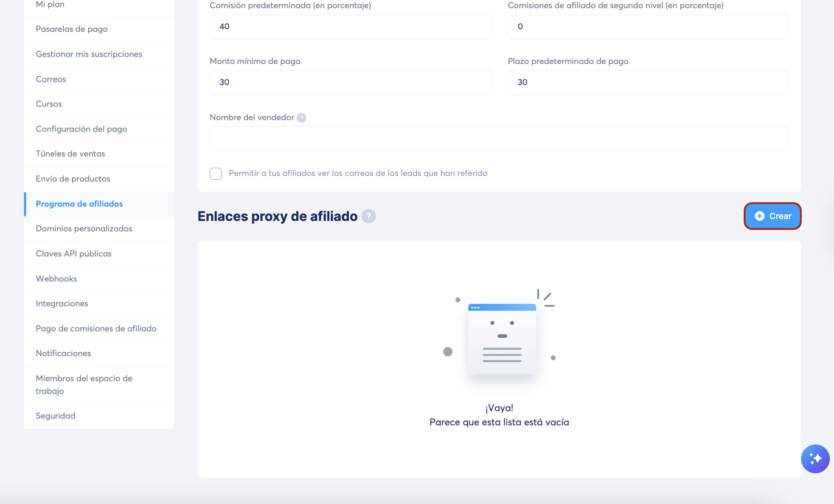Screen dimensions: 834x504
Task: Open Configuración del pago
Action: (81, 129)
